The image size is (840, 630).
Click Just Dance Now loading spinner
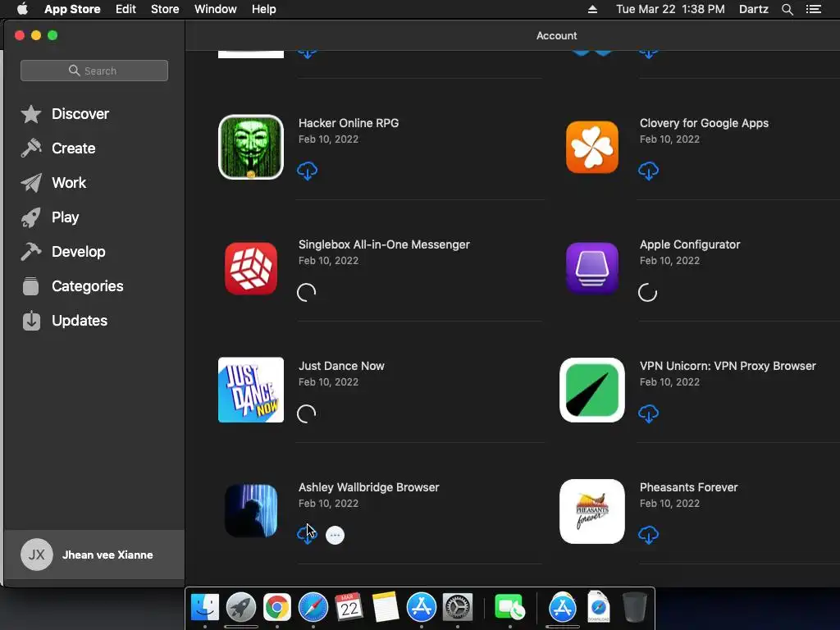click(307, 413)
